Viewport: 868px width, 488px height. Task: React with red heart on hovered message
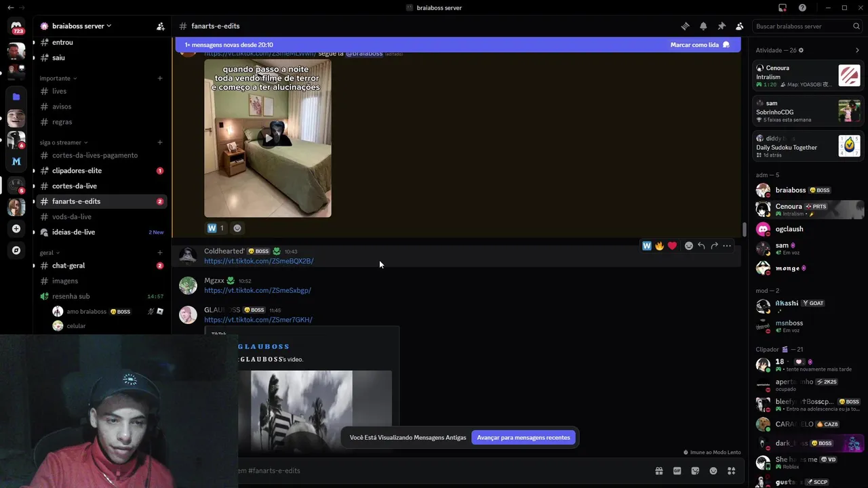click(x=672, y=245)
